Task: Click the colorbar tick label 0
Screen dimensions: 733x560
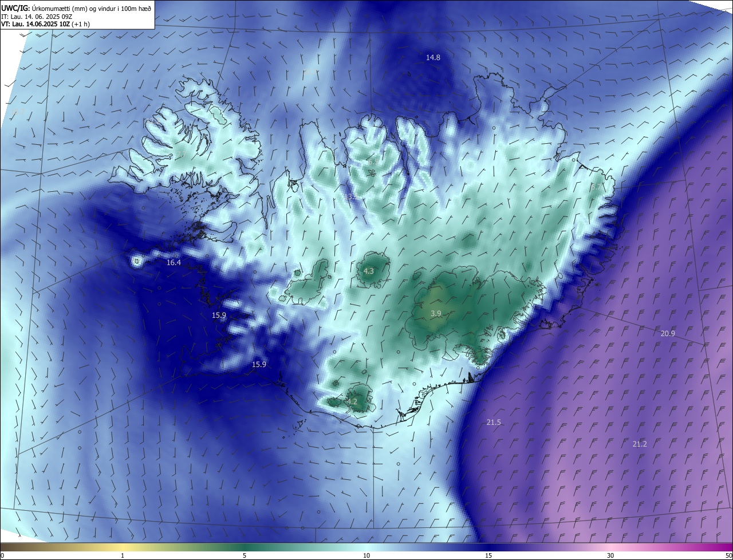Action: coord(2,555)
